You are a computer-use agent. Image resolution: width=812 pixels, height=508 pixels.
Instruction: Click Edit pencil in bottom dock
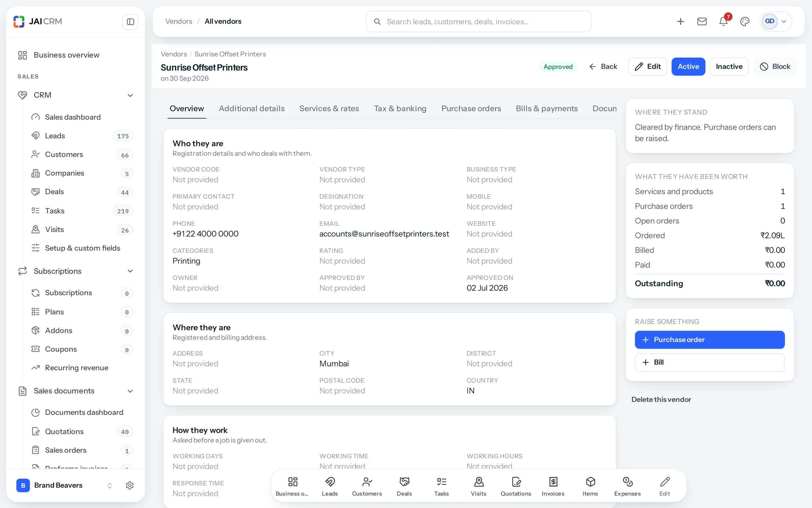(665, 486)
